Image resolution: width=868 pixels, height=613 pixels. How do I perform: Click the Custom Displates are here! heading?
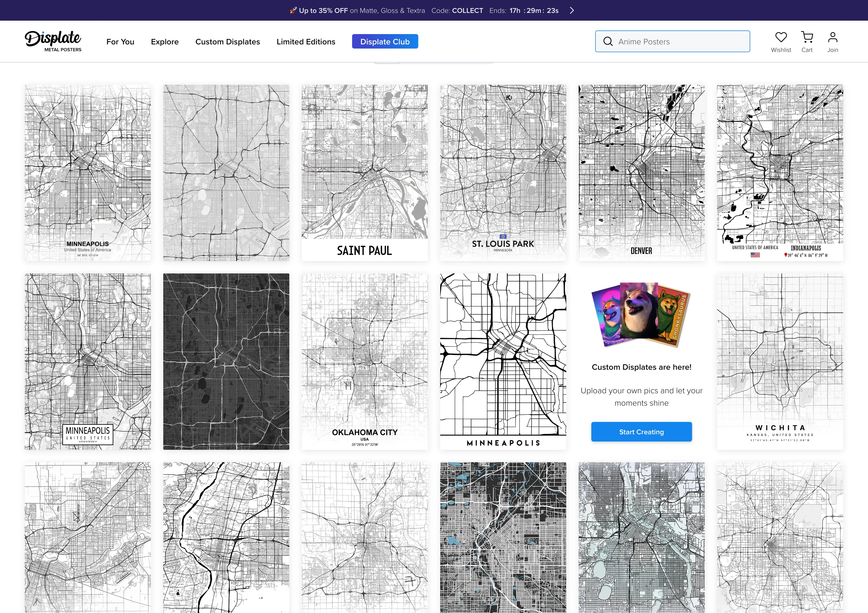[641, 367]
